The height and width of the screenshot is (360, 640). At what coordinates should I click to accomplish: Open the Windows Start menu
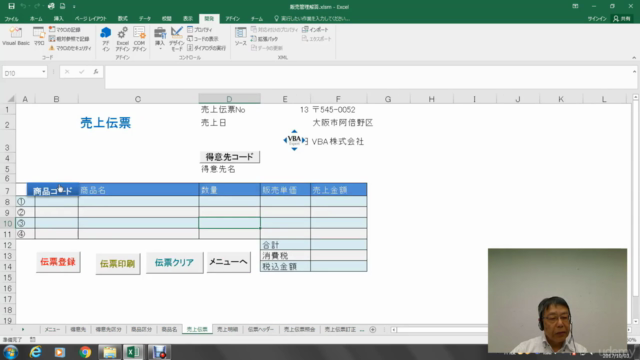11,352
